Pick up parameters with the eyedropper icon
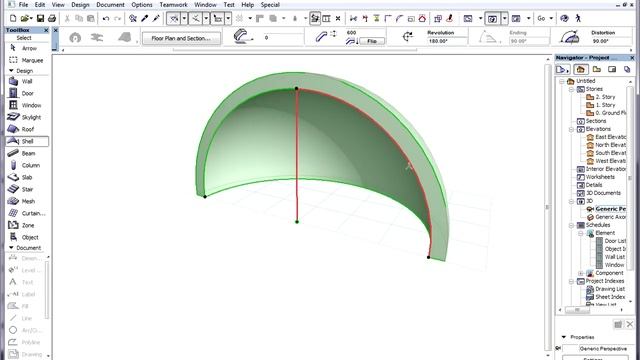This screenshot has height=360, width=640. pyautogui.click(x=144, y=18)
